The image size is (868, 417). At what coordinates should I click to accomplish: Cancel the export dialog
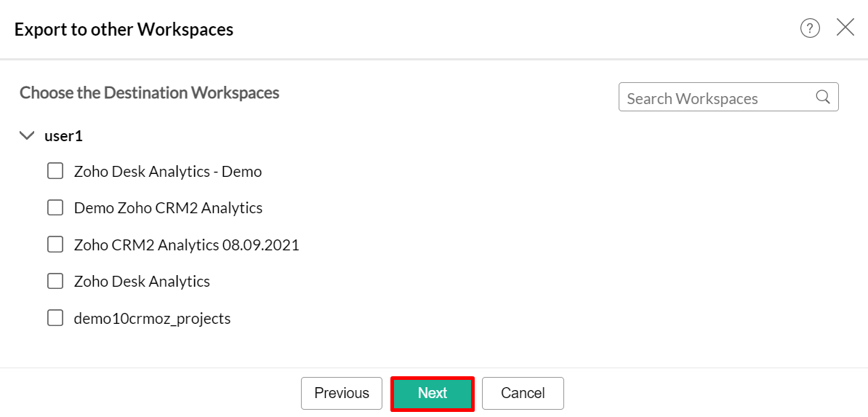click(x=523, y=393)
